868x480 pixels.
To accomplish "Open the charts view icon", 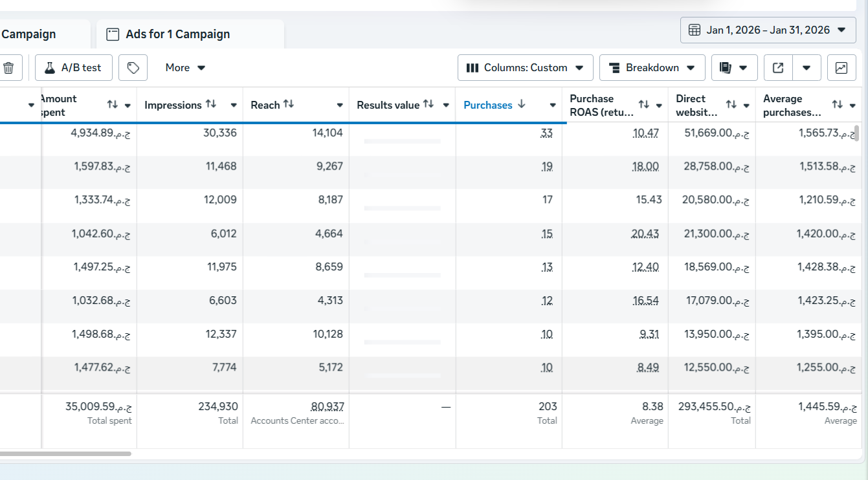I will point(841,68).
